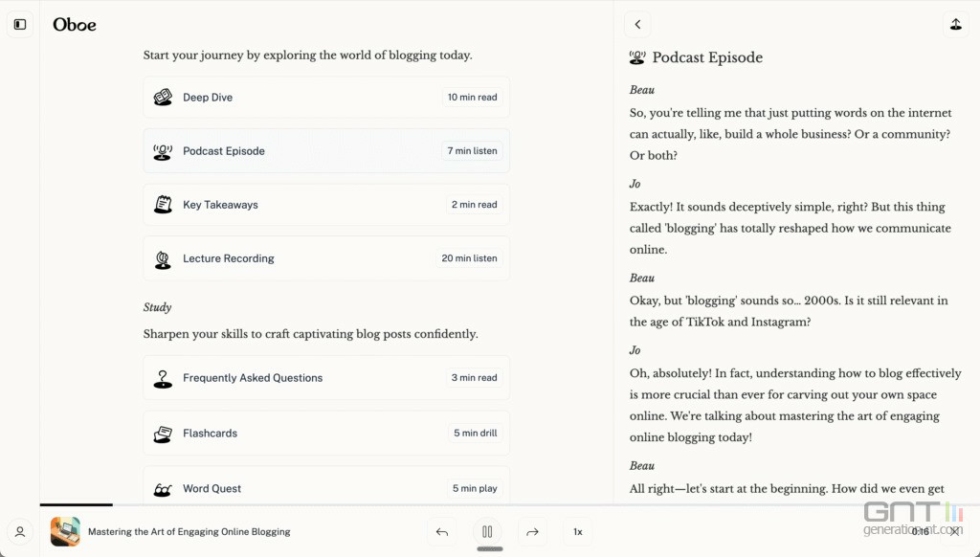Screen dimensions: 980x557
Task: Click the Oboe logo
Action: coord(75,25)
